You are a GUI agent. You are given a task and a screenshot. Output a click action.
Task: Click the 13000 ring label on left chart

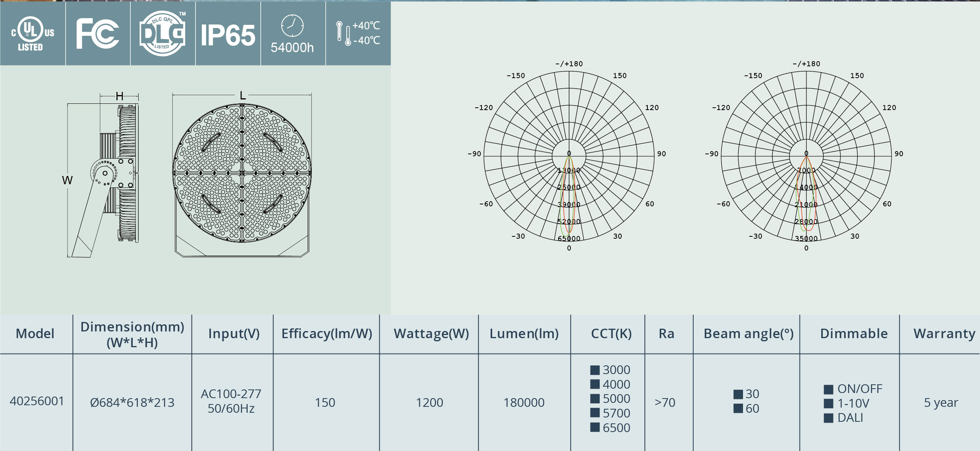569,170
